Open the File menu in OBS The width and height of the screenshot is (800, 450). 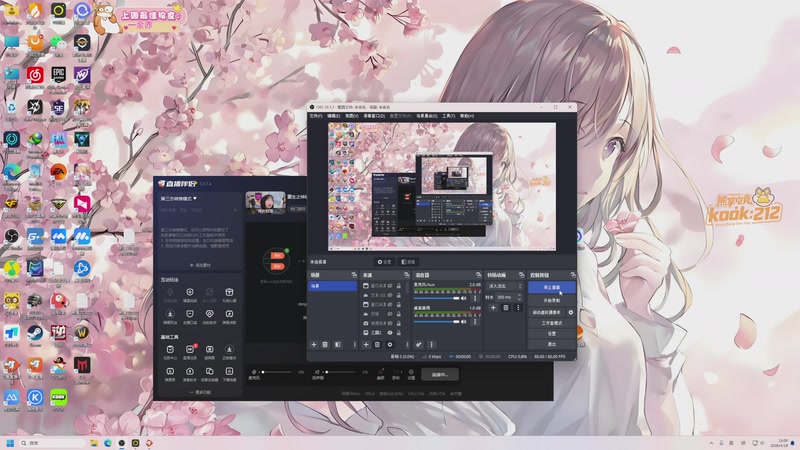point(316,116)
